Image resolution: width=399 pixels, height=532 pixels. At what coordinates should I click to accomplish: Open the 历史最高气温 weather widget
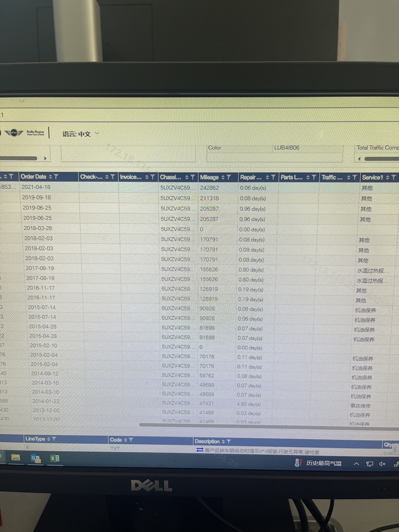318,463
